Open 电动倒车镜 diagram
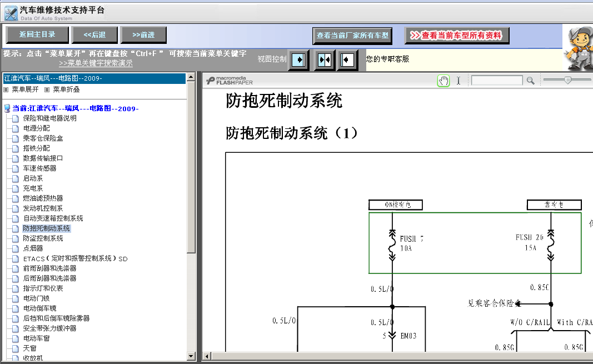Image resolution: width=593 pixels, height=364 pixels. pyautogui.click(x=39, y=308)
